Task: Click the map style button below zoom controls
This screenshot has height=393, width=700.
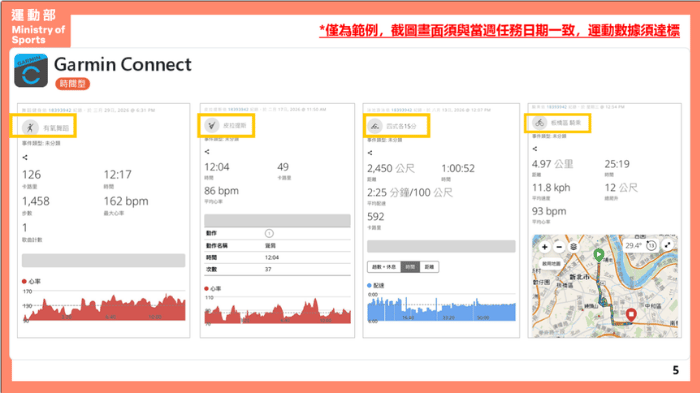Action: point(551,263)
